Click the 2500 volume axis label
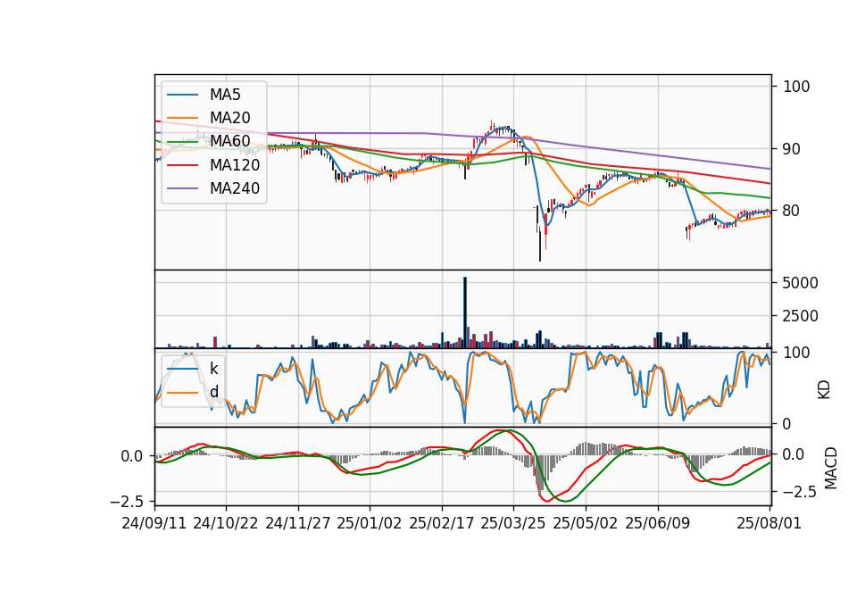The image size is (857, 616). 801,316
